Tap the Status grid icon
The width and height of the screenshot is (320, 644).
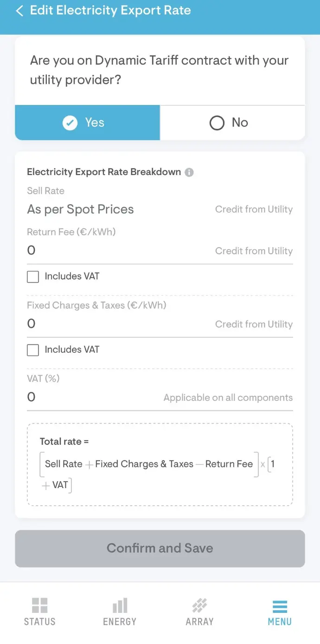point(40,605)
